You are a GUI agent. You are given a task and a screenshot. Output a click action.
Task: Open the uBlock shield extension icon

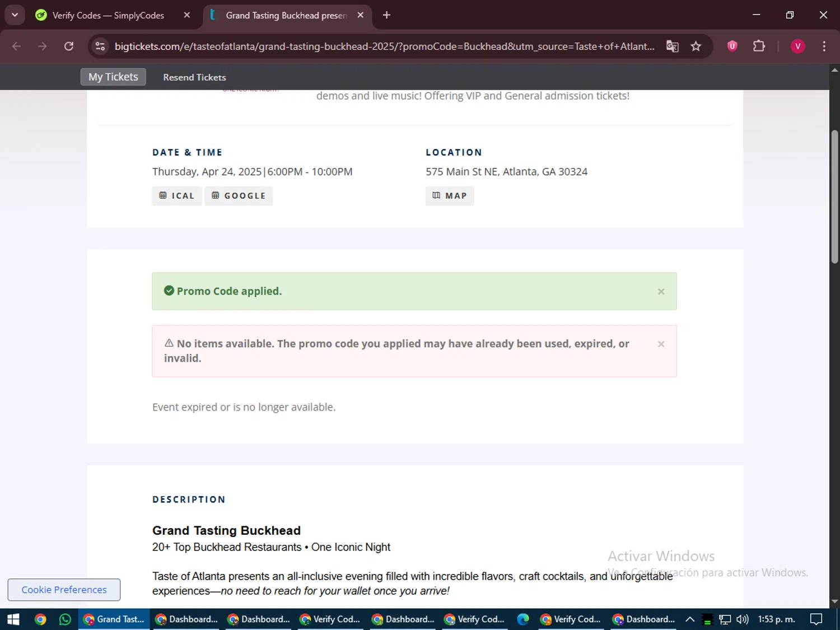(x=732, y=46)
